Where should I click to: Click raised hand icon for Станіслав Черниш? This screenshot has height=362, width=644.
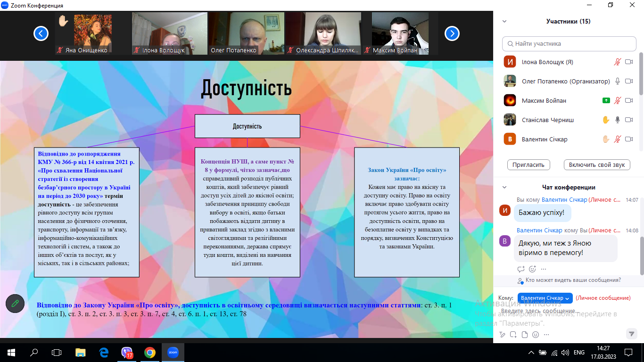(606, 120)
